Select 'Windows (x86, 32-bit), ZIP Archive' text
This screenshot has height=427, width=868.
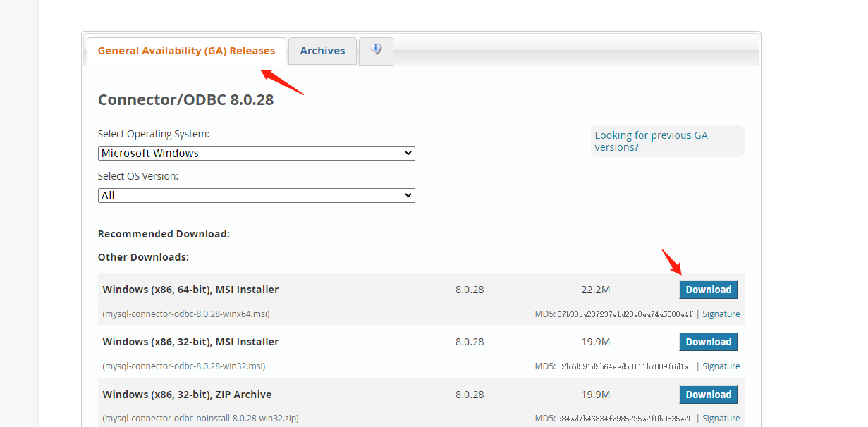187,395
